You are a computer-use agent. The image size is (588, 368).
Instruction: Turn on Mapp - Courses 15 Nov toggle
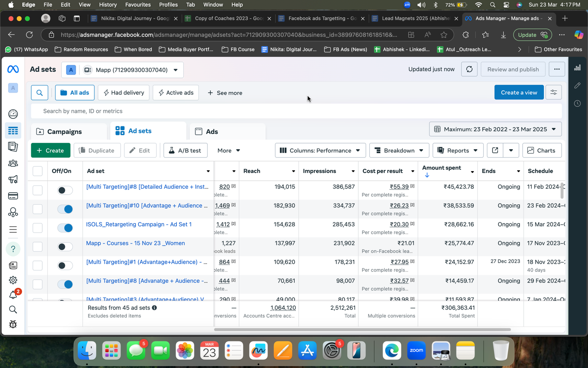(65, 247)
